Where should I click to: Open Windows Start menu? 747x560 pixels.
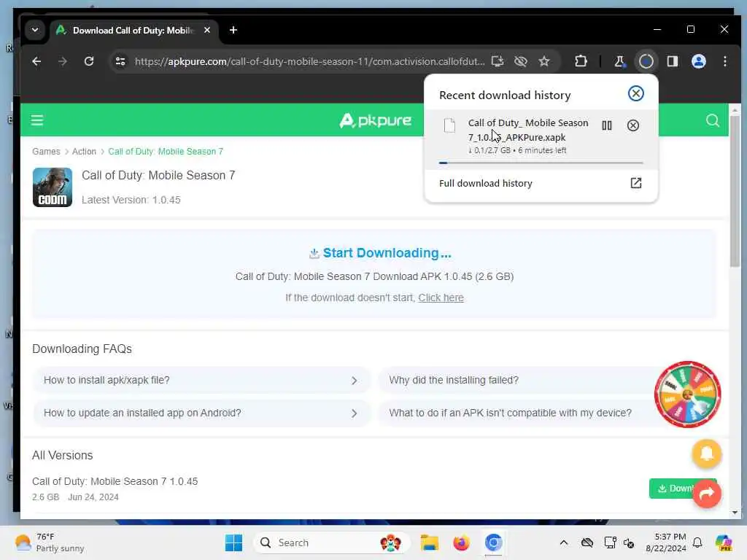(233, 542)
